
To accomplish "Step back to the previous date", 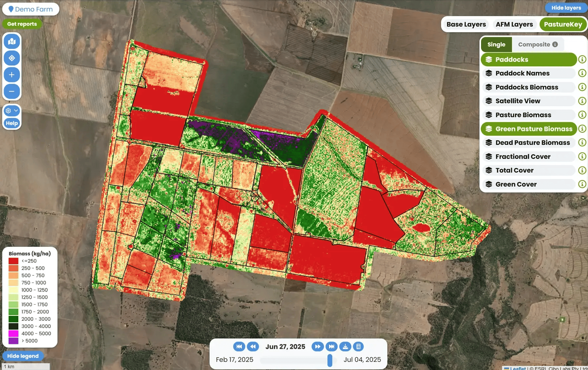I will pyautogui.click(x=253, y=346).
